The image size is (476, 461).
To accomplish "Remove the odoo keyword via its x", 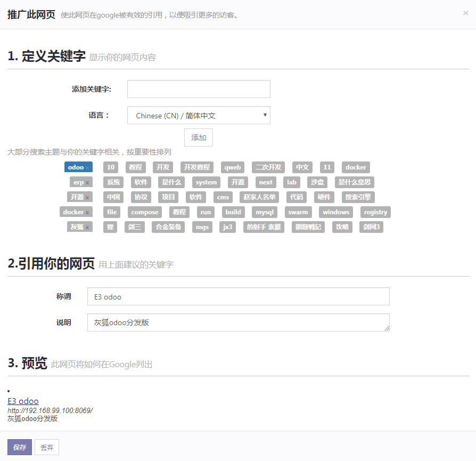I will click(87, 168).
